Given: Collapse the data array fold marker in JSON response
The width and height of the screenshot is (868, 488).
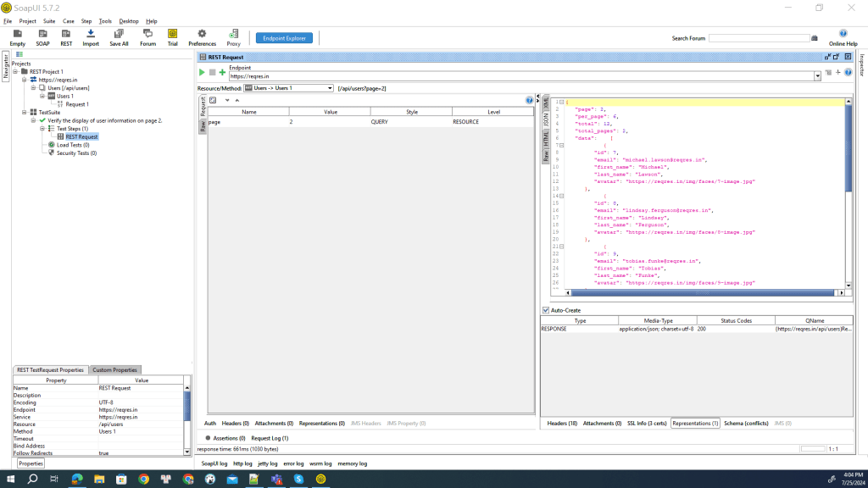Looking at the screenshot, I should (561, 145).
